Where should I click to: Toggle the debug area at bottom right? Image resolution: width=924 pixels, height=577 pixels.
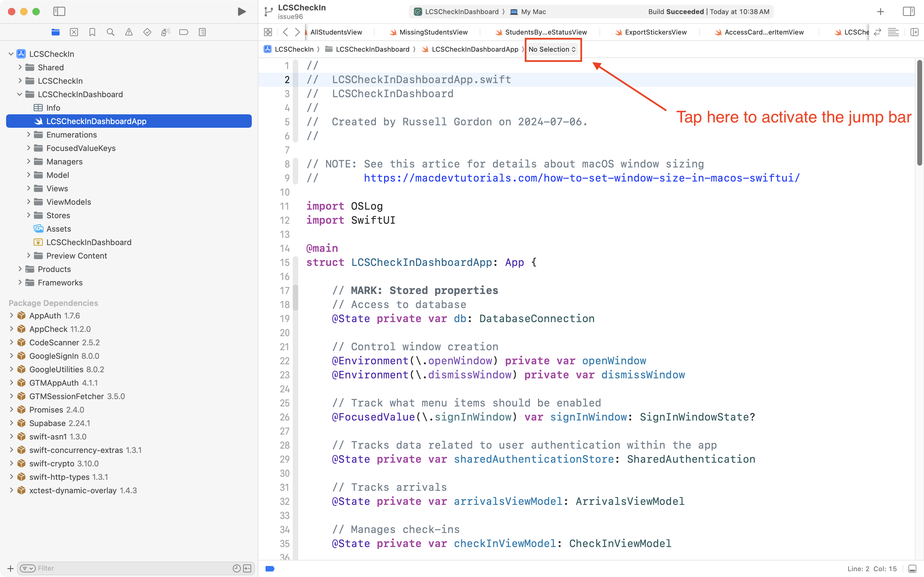pyautogui.click(x=912, y=569)
